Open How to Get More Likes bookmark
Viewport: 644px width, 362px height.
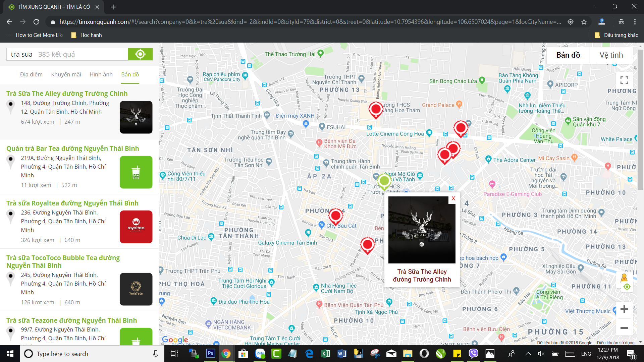pyautogui.click(x=35, y=35)
